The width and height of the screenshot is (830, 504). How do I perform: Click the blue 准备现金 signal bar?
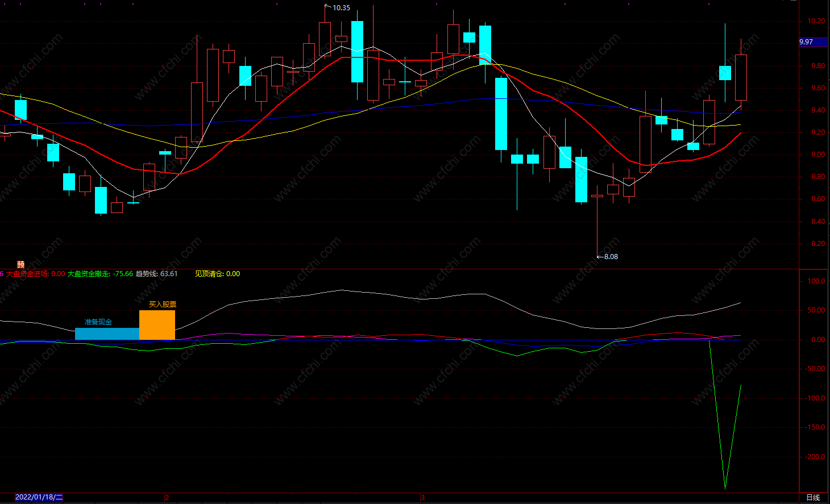(x=107, y=334)
